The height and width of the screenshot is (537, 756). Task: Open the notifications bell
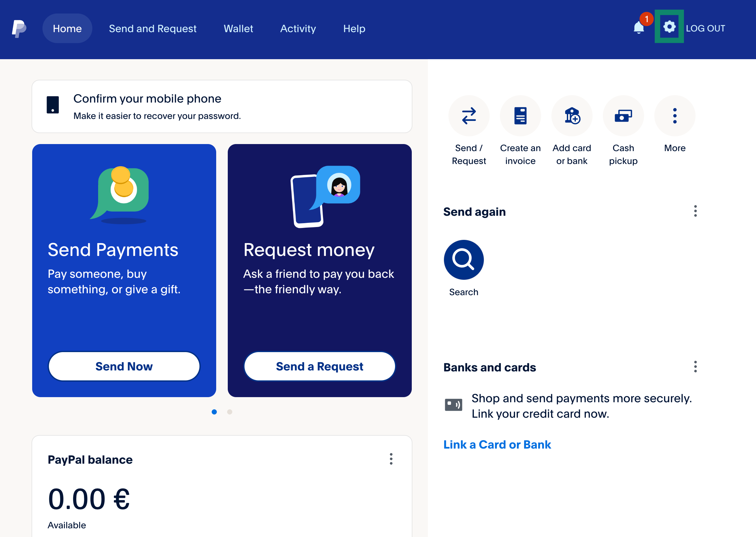tap(638, 28)
